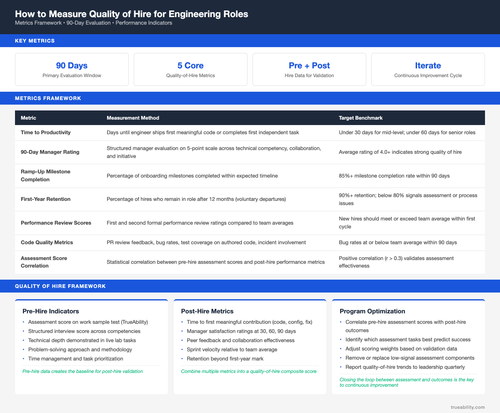500x413 pixels.
Task: Select 'Sprint velocity relative to team average'
Action: click(232, 350)
